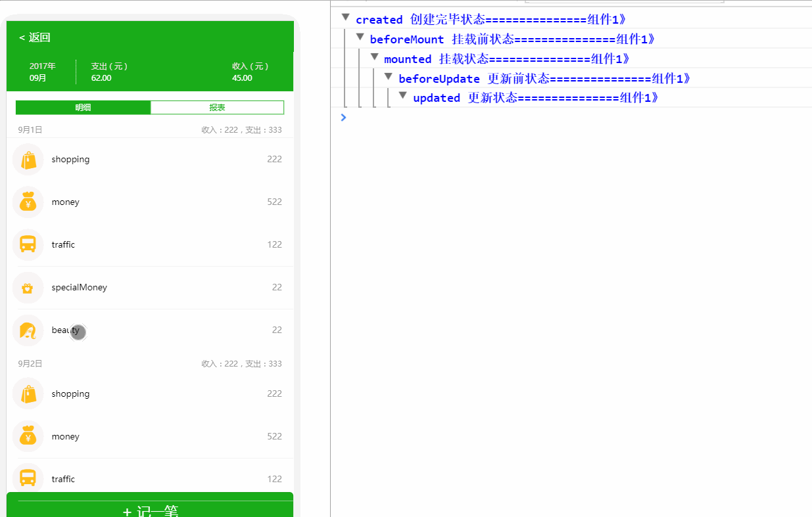The image size is (812, 517).
Task: Switch to the 明细 tab
Action: point(83,107)
